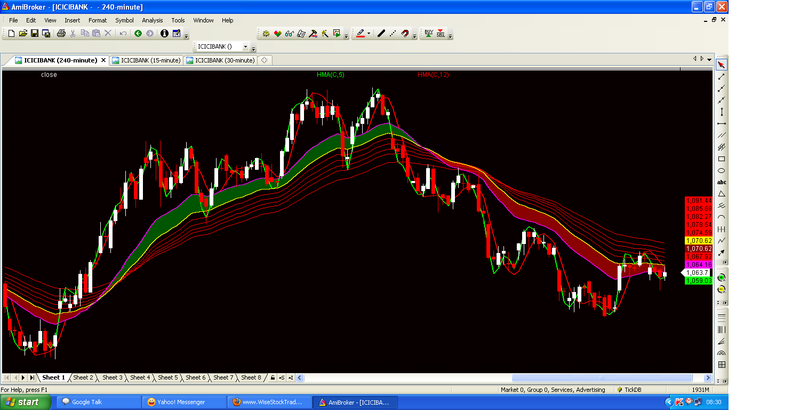Click the Open folder toolbar icon
Image resolution: width=800 pixels, height=410 pixels.
click(23, 33)
